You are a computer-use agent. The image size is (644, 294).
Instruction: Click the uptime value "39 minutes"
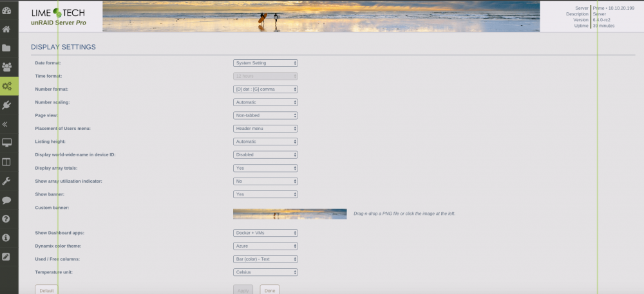[603, 26]
